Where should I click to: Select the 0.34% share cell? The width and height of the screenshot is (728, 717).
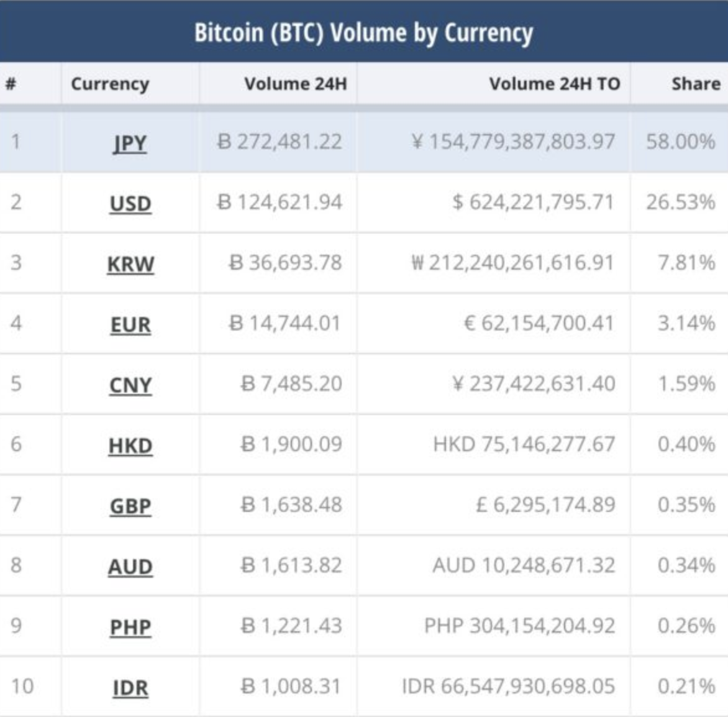(686, 565)
